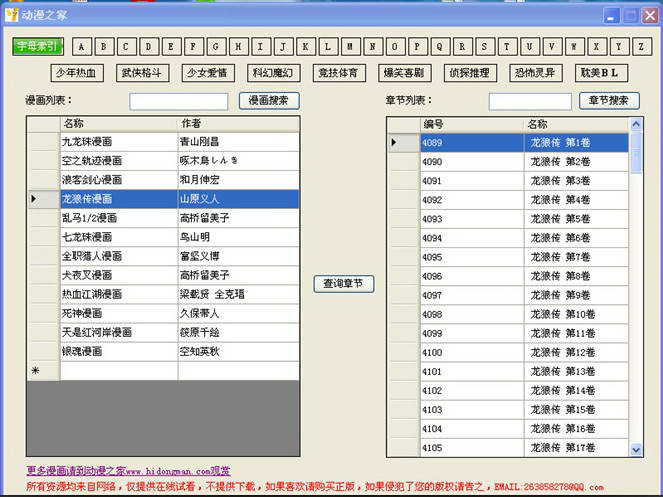Filter manga by letter B

click(104, 47)
